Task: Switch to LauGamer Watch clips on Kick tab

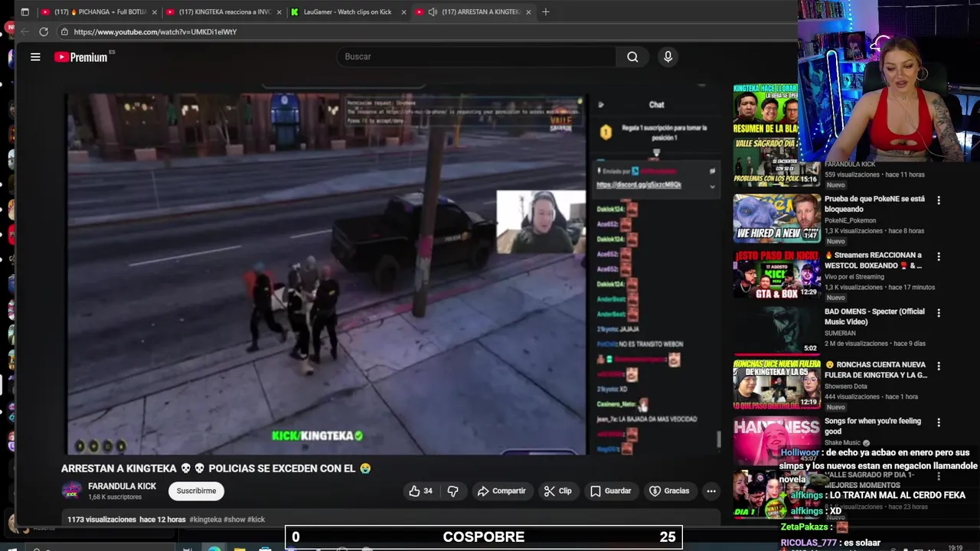Action: coord(347,11)
